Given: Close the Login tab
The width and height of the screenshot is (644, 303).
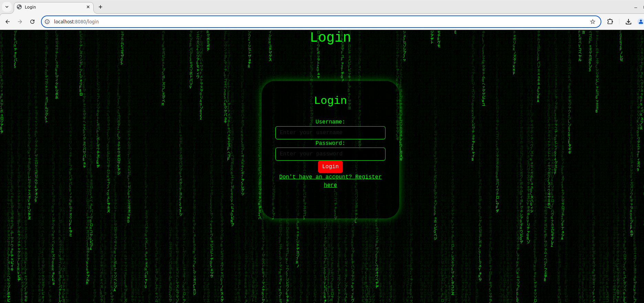Looking at the screenshot, I should click(x=88, y=7).
